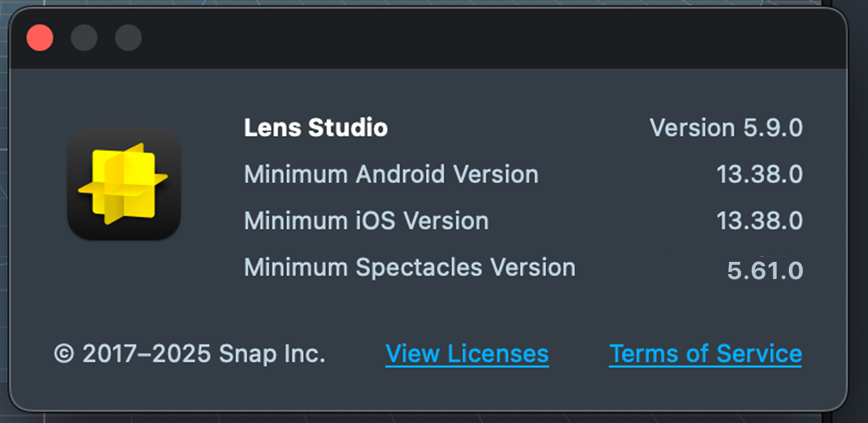Image resolution: width=868 pixels, height=423 pixels.
Task: Close the About dialog with red button
Action: click(40, 38)
